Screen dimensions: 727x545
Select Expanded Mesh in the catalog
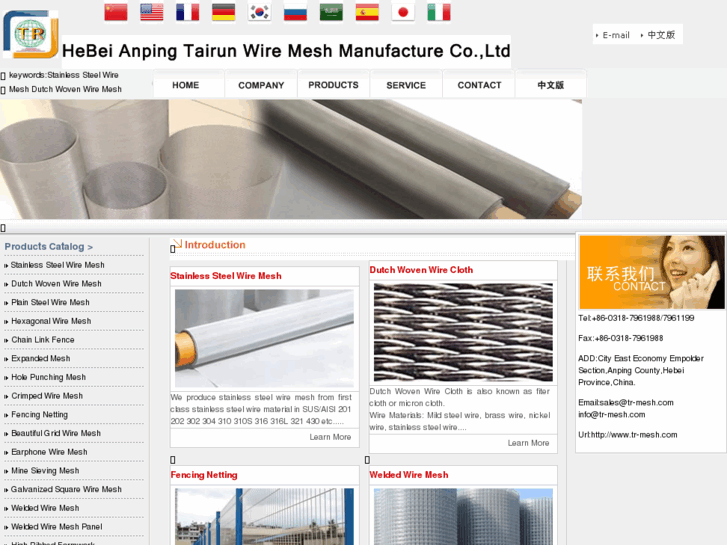(x=41, y=359)
